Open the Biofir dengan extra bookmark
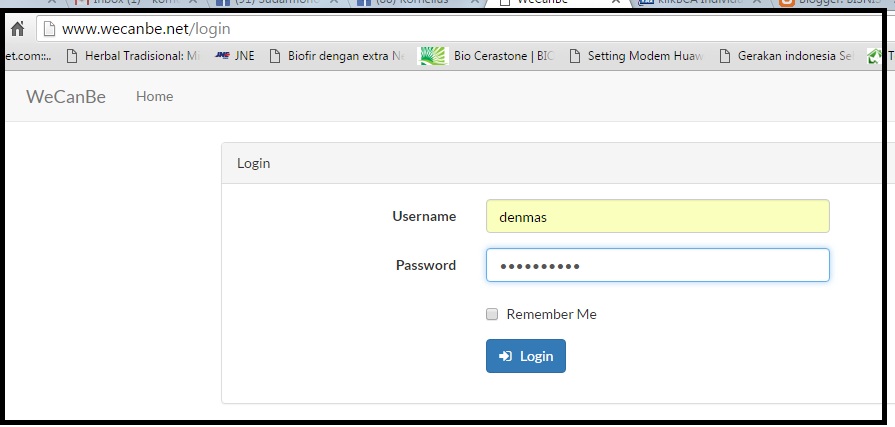 (337, 56)
